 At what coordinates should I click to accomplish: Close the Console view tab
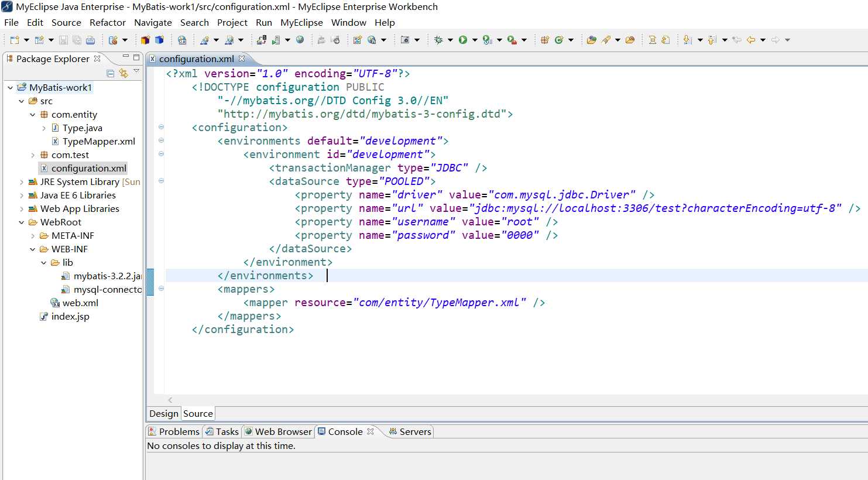pos(370,431)
